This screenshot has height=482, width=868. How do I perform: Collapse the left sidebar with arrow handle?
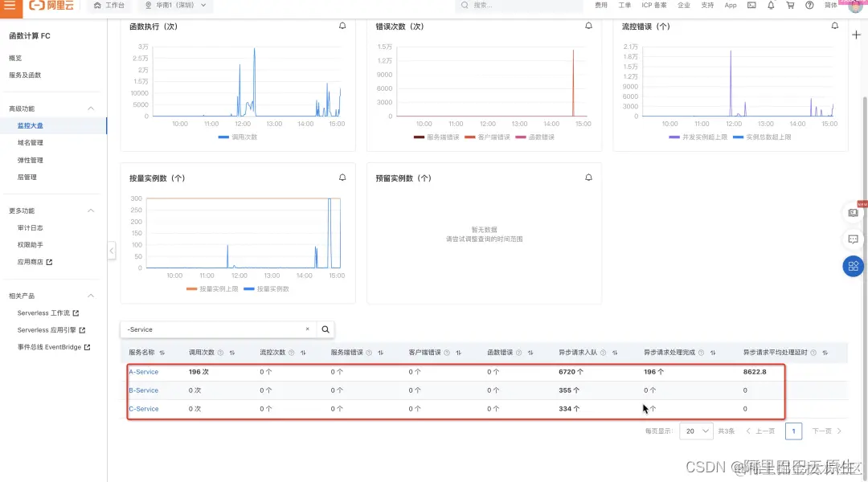[111, 251]
